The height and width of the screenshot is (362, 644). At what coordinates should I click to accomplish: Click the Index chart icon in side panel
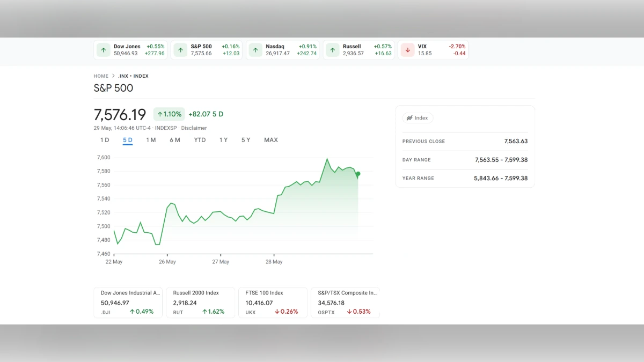tap(409, 118)
